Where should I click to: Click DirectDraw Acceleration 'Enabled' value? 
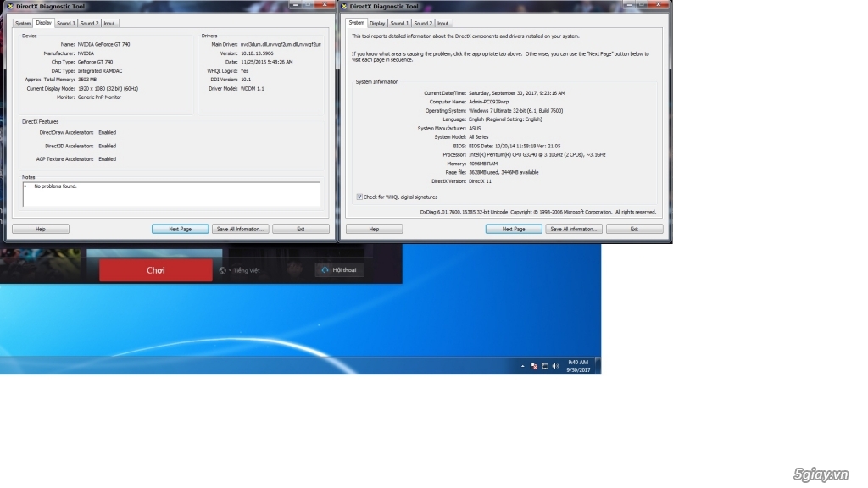108,133
